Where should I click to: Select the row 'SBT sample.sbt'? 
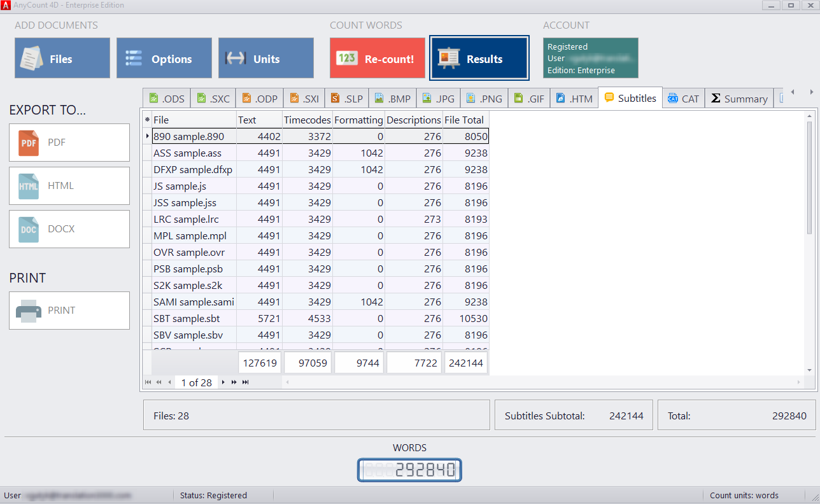pos(320,318)
